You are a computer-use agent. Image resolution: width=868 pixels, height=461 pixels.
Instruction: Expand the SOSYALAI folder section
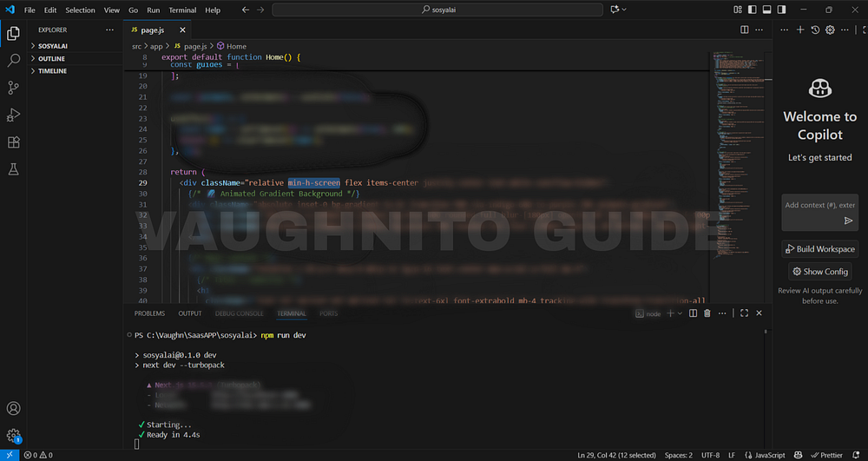pyautogui.click(x=75, y=46)
